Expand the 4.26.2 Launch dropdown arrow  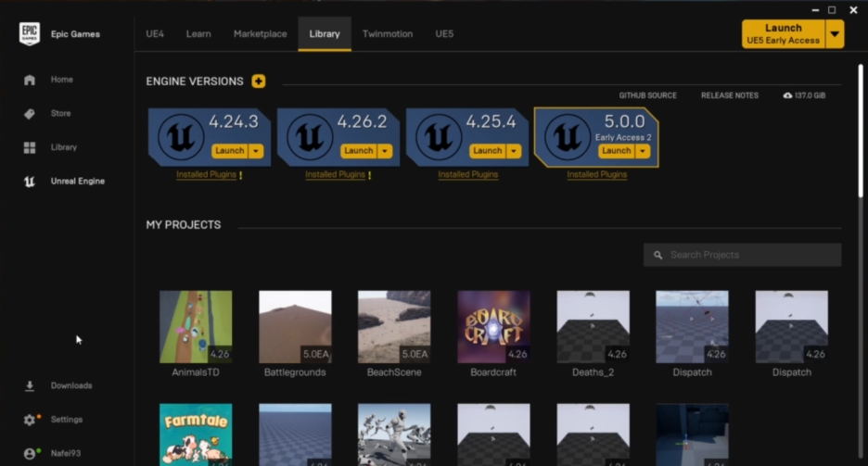pos(385,151)
